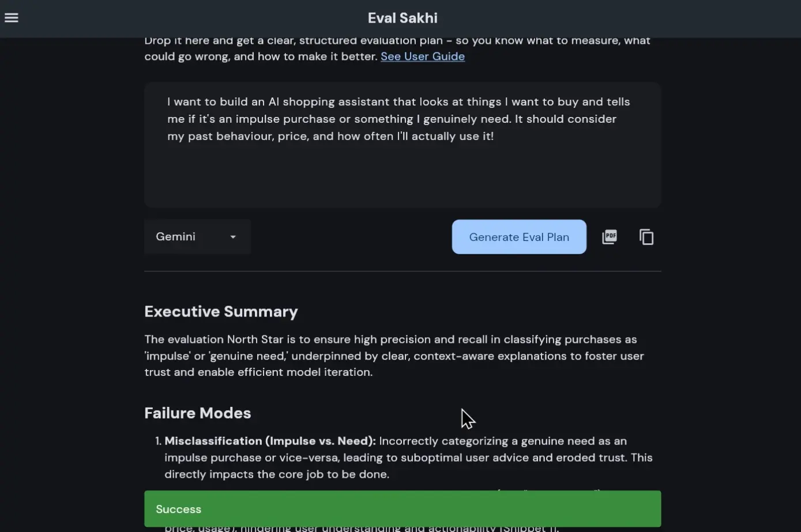Click the Failure Modes heading
The width and height of the screenshot is (801, 532).
(x=197, y=413)
